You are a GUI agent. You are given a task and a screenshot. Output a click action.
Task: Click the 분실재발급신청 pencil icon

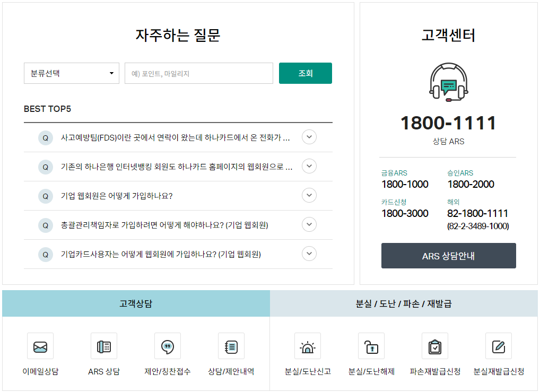click(498, 346)
